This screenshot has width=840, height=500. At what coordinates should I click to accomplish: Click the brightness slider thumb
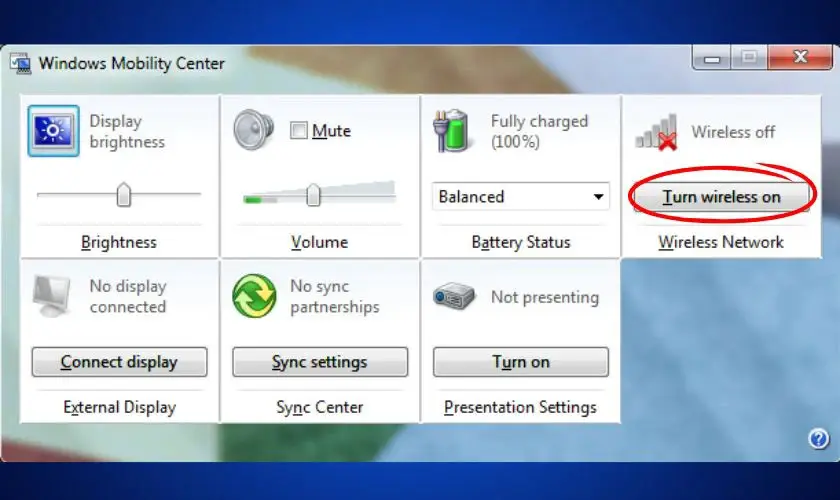124,195
